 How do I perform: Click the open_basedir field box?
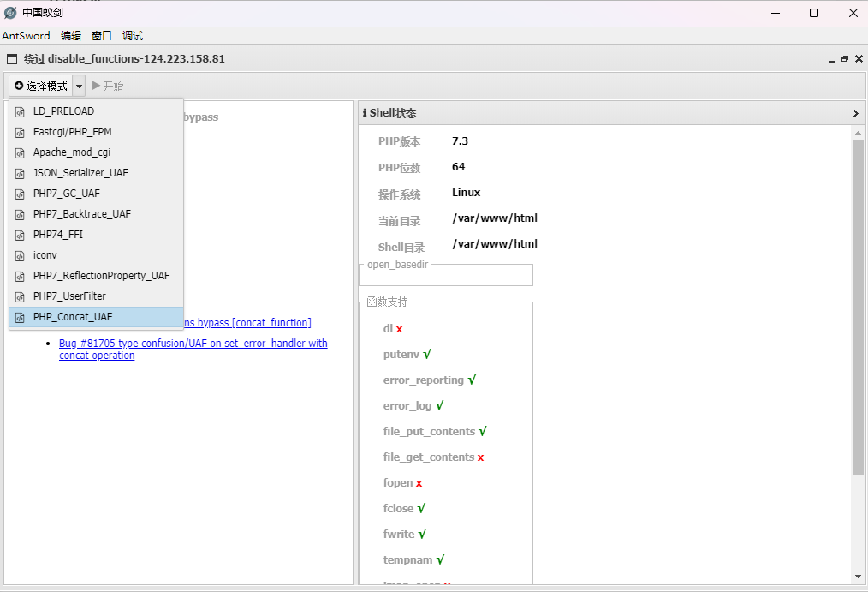[x=446, y=275]
